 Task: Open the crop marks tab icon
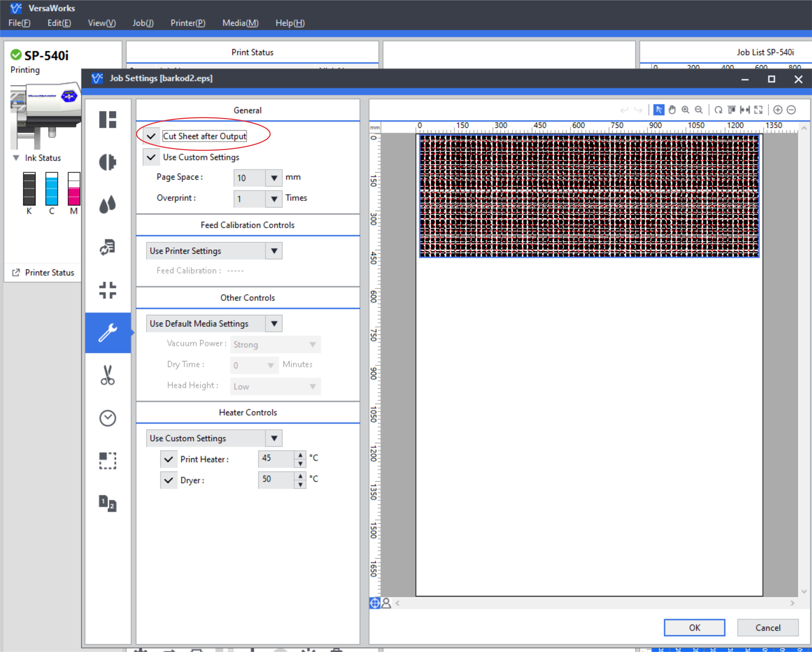[108, 290]
